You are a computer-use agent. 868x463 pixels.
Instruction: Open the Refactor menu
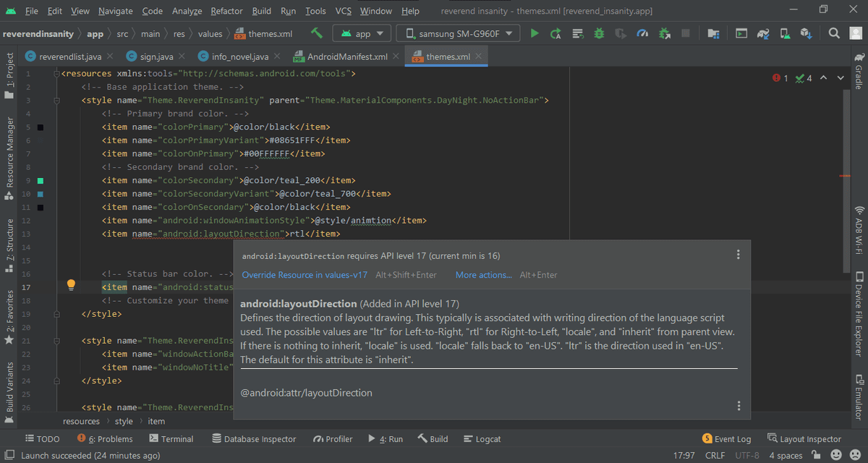(226, 11)
